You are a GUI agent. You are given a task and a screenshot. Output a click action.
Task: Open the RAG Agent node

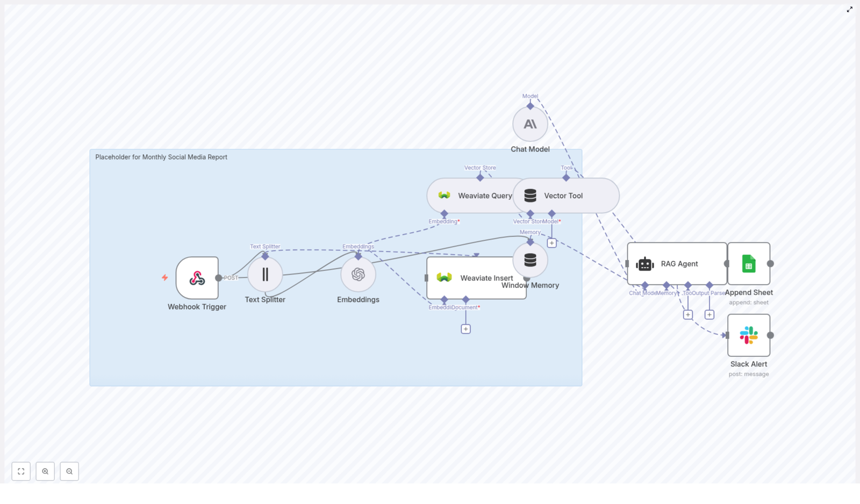[x=677, y=264]
